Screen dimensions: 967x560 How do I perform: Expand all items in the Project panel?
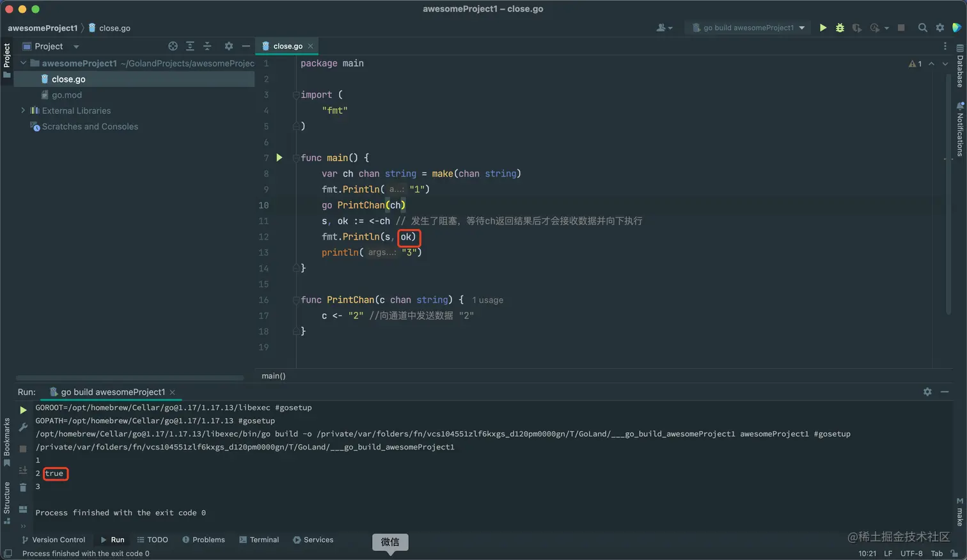coord(190,46)
